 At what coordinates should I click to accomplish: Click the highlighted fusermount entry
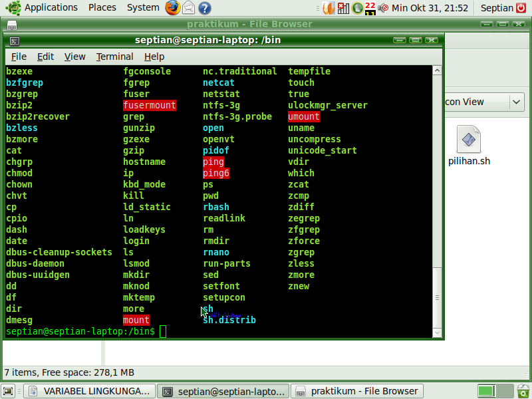click(150, 105)
